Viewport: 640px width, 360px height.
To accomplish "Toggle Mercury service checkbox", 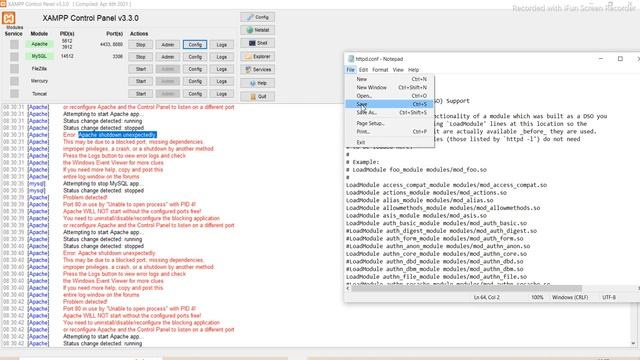I will 14,81.
